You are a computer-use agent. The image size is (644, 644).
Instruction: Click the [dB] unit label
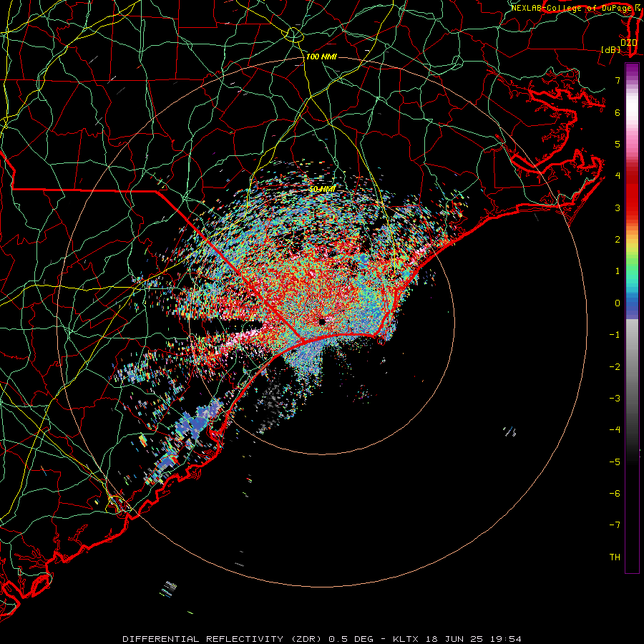(611, 49)
